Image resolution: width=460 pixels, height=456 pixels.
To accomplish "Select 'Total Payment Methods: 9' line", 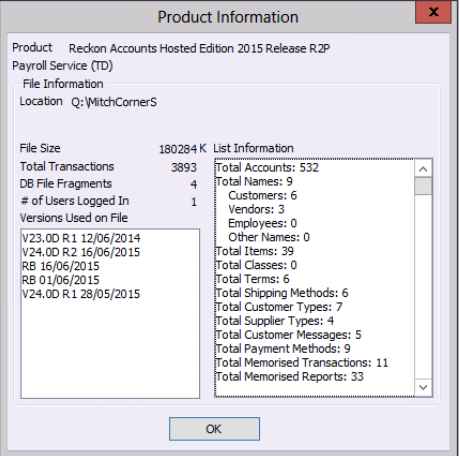I will [283, 349].
